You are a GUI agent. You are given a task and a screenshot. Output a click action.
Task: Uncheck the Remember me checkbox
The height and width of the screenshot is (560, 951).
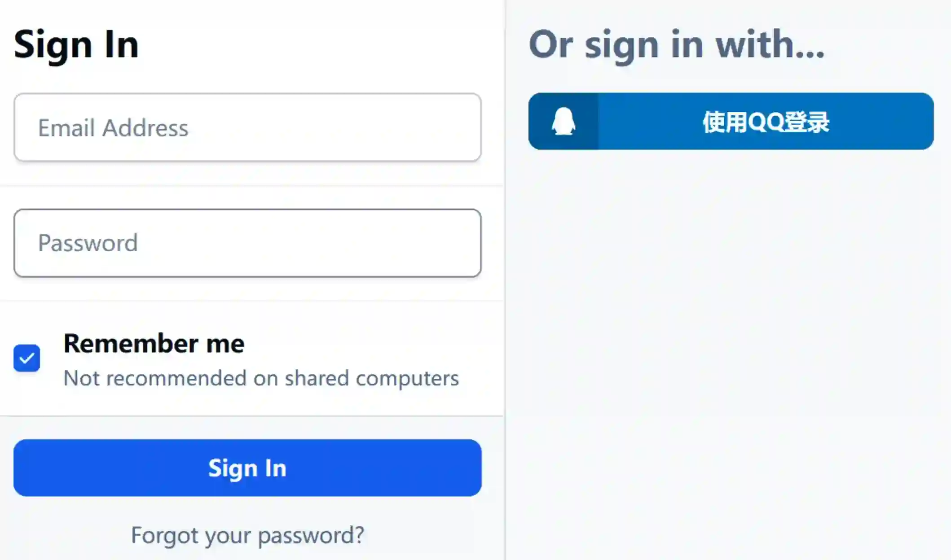tap(27, 358)
